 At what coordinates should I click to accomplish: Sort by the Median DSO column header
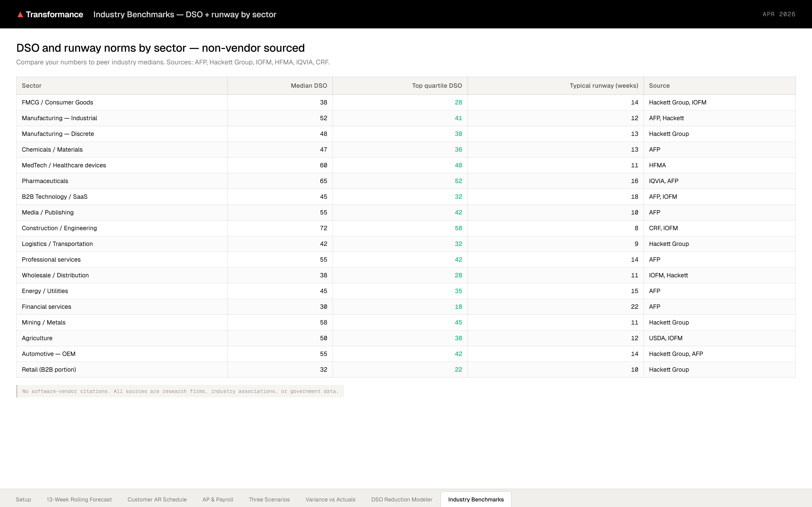point(309,85)
